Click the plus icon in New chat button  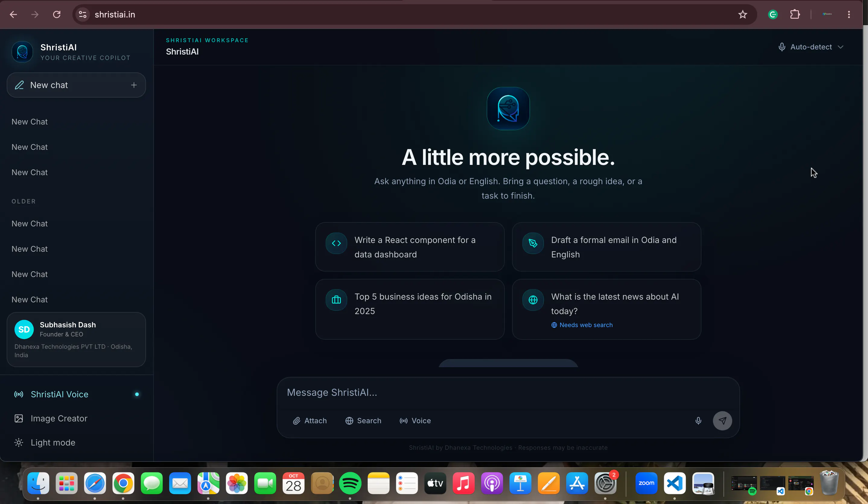pyautogui.click(x=134, y=85)
